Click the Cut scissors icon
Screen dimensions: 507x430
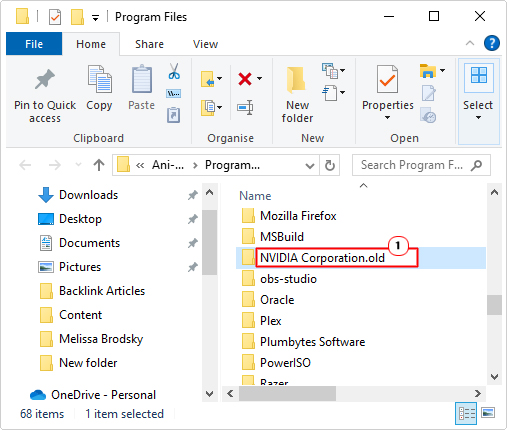click(x=174, y=71)
